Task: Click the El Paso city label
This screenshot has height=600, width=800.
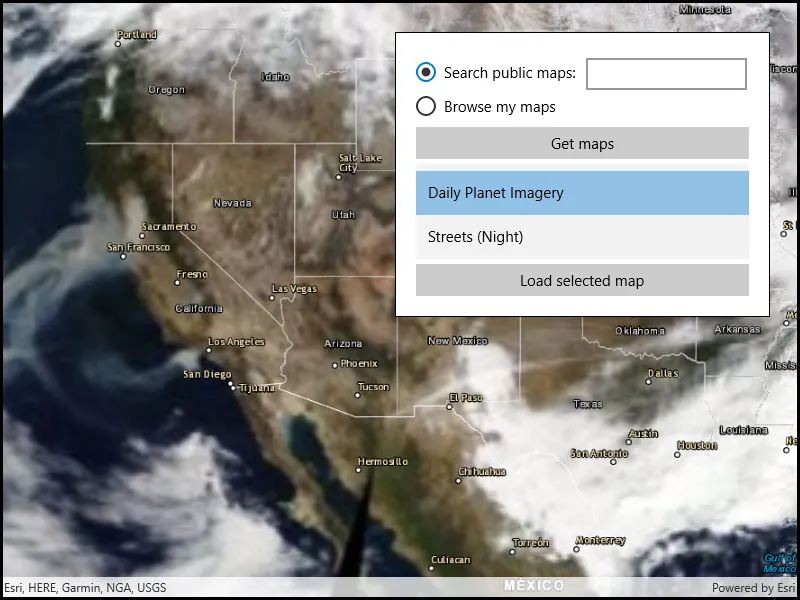Action: (x=466, y=397)
